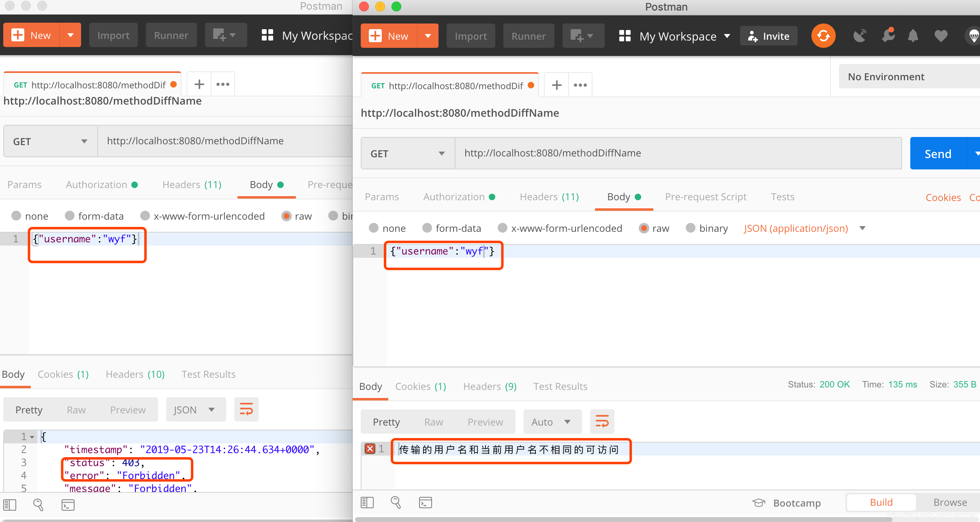Toggle sidebar icon in left status bar
The image size is (980, 522).
tap(9, 505)
